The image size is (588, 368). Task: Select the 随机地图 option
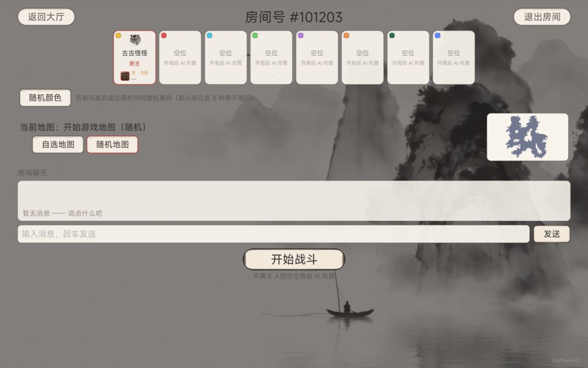coord(113,144)
